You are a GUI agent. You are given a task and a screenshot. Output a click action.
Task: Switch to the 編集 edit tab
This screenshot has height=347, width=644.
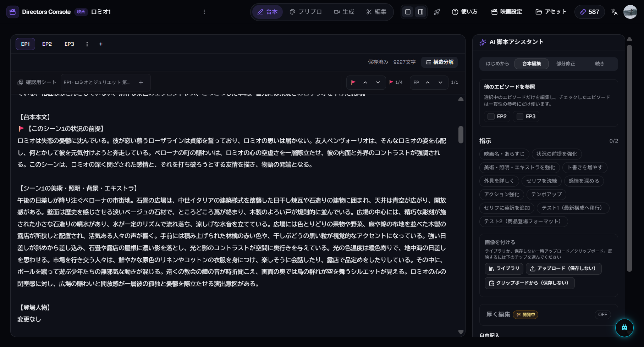tap(376, 12)
